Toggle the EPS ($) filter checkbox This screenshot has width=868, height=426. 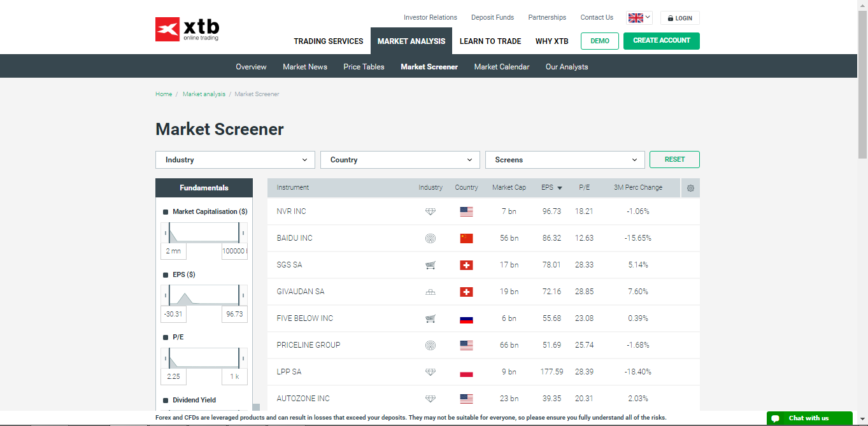(166, 275)
